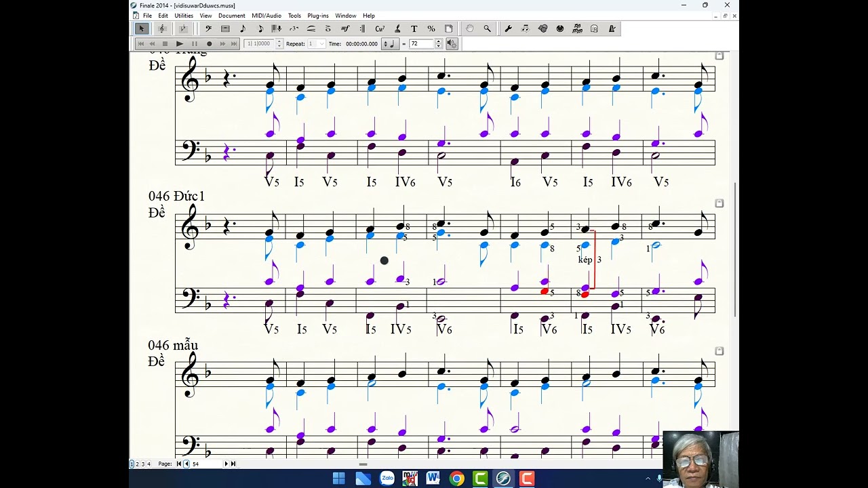This screenshot has width=868, height=488.
Task: Click the horizontal scrollbar thumb
Action: click(363, 464)
